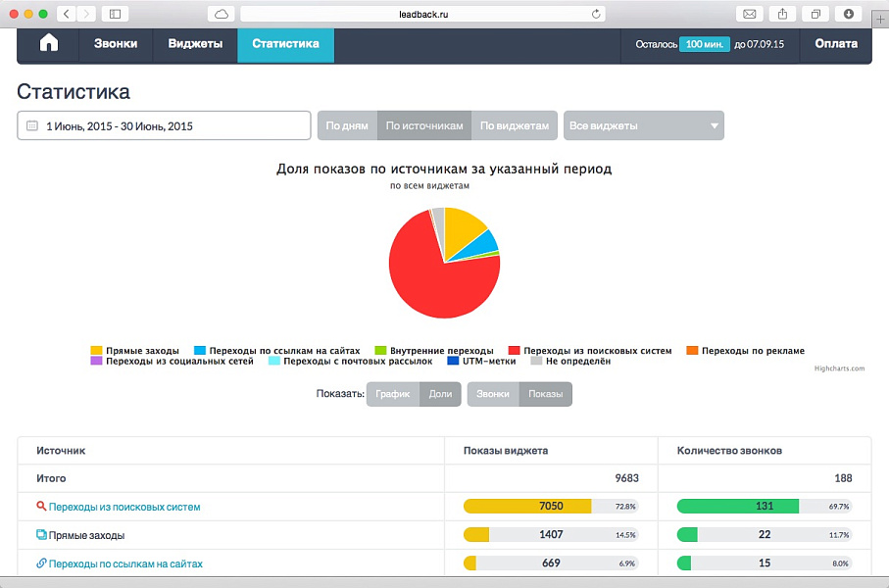Screen dimensions: 889x588
Task: Open the Все виджеты dropdown
Action: [643, 125]
